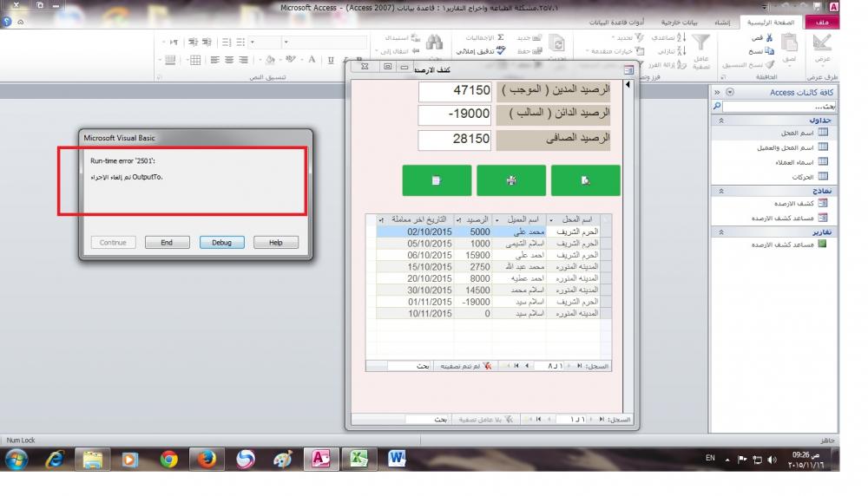Open the اسم المحل column filter dropdown
The image size is (868, 496).
551,220
